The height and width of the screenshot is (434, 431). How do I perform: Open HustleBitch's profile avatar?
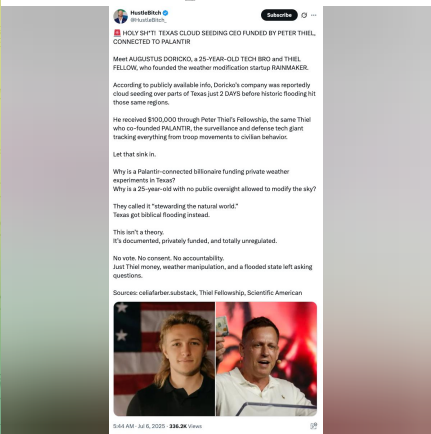(120, 16)
